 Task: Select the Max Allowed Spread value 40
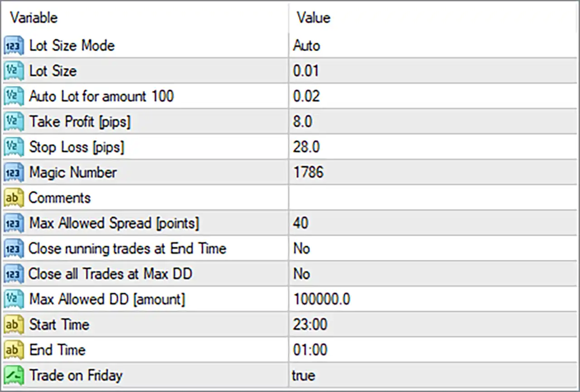pyautogui.click(x=301, y=223)
